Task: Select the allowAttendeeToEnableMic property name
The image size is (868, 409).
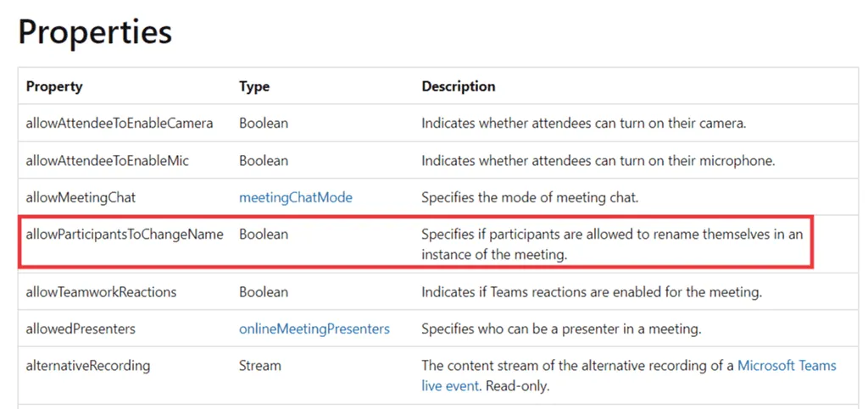Action: click(108, 160)
